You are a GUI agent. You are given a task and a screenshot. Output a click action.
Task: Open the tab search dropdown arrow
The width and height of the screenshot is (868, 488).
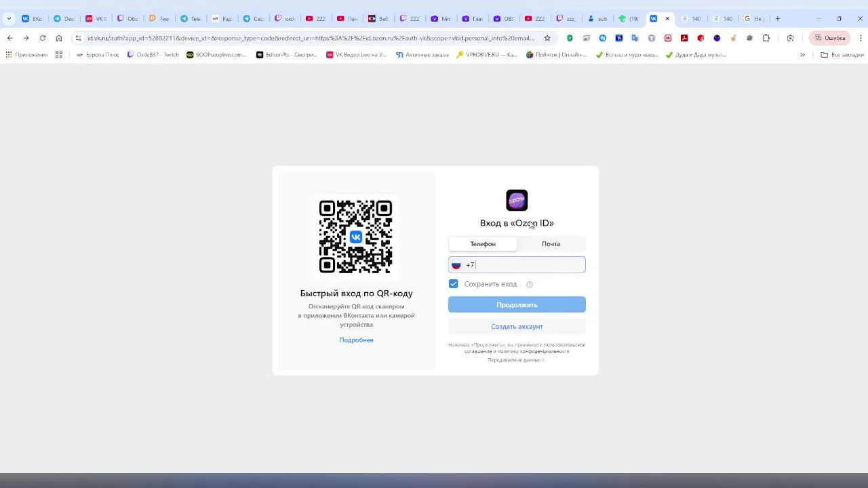coord(9,18)
